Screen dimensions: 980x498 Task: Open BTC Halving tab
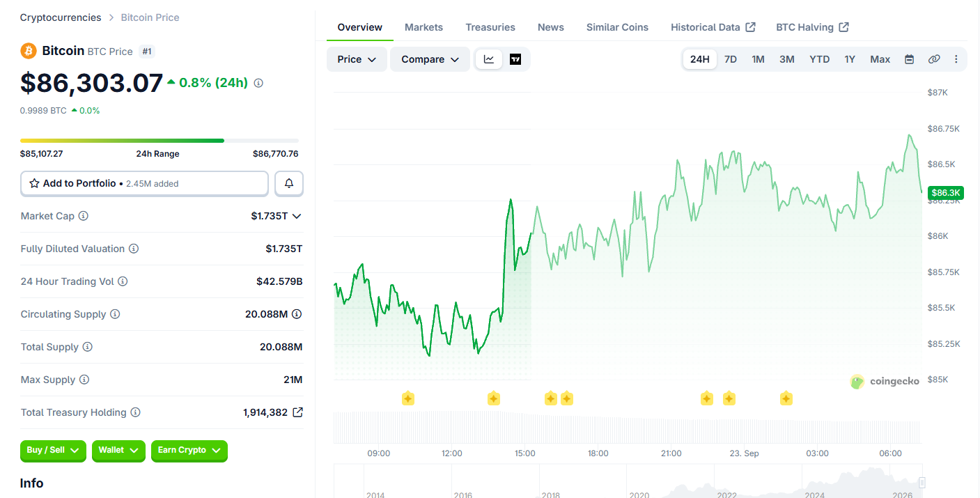pyautogui.click(x=812, y=27)
